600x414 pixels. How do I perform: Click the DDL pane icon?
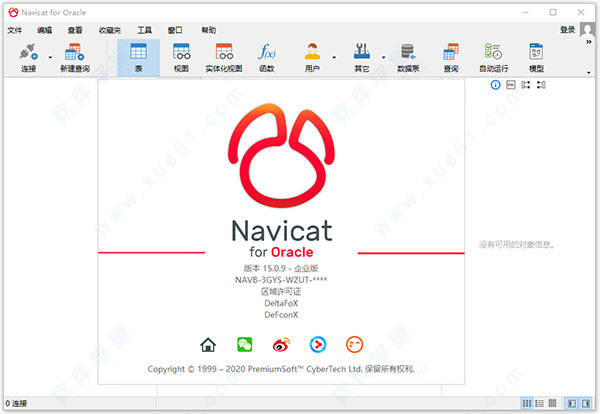[x=510, y=85]
